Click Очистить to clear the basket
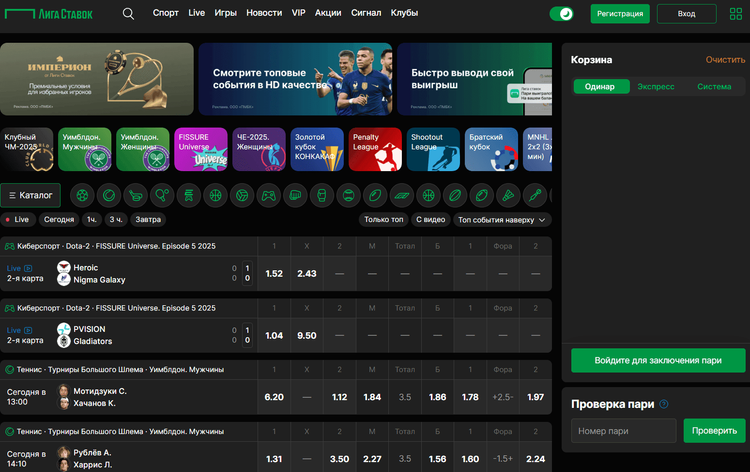Screen dimensions: 750x472 click(x=725, y=60)
